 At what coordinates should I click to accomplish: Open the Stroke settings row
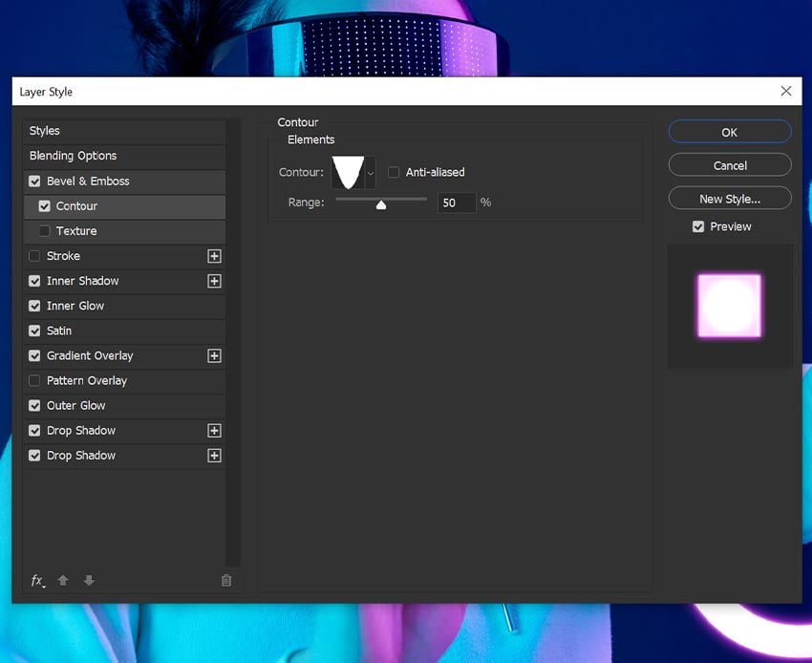coord(124,256)
